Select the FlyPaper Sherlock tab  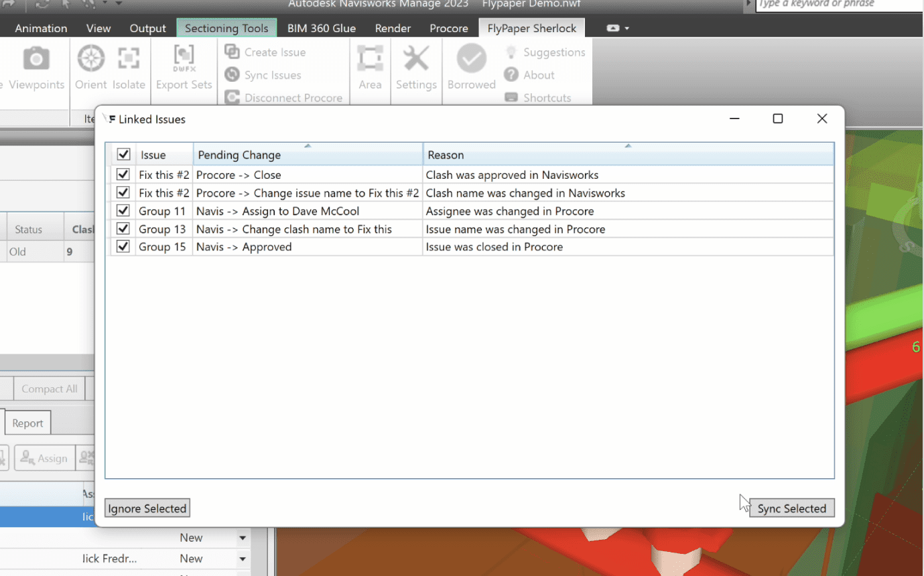[x=532, y=28]
